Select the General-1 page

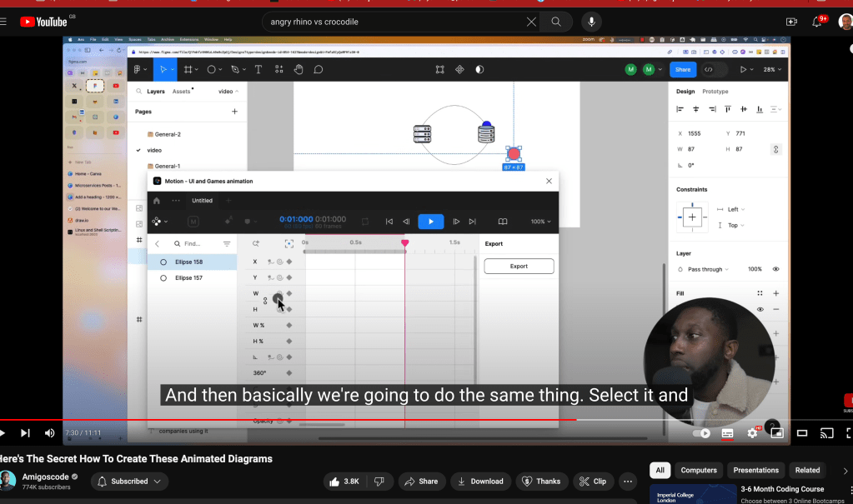[168, 167]
